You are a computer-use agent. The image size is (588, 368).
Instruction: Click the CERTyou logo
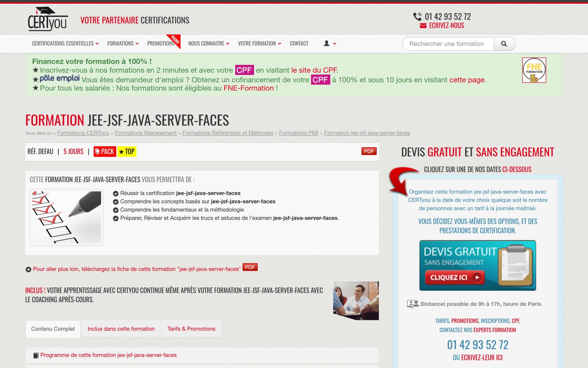coord(48,19)
